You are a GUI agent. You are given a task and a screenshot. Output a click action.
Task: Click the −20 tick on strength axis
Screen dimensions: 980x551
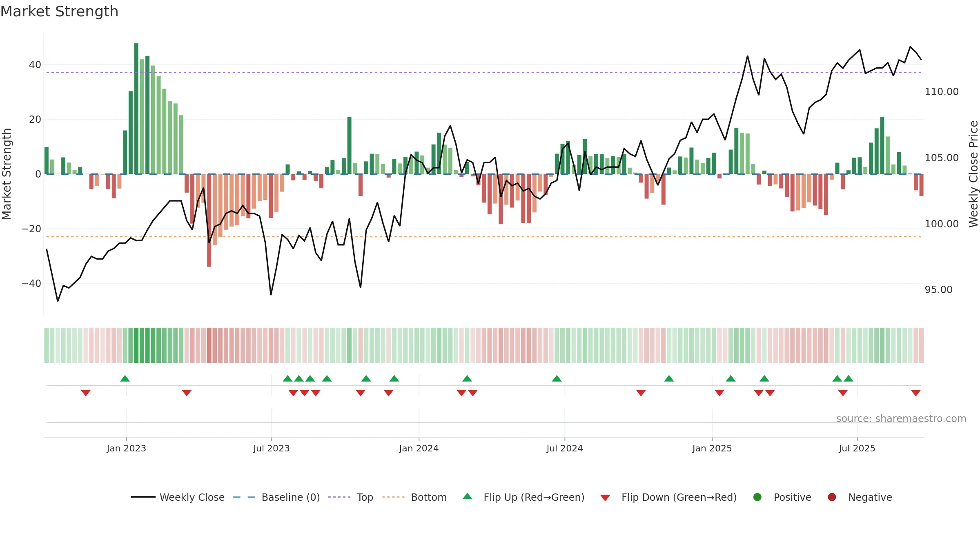[31, 229]
